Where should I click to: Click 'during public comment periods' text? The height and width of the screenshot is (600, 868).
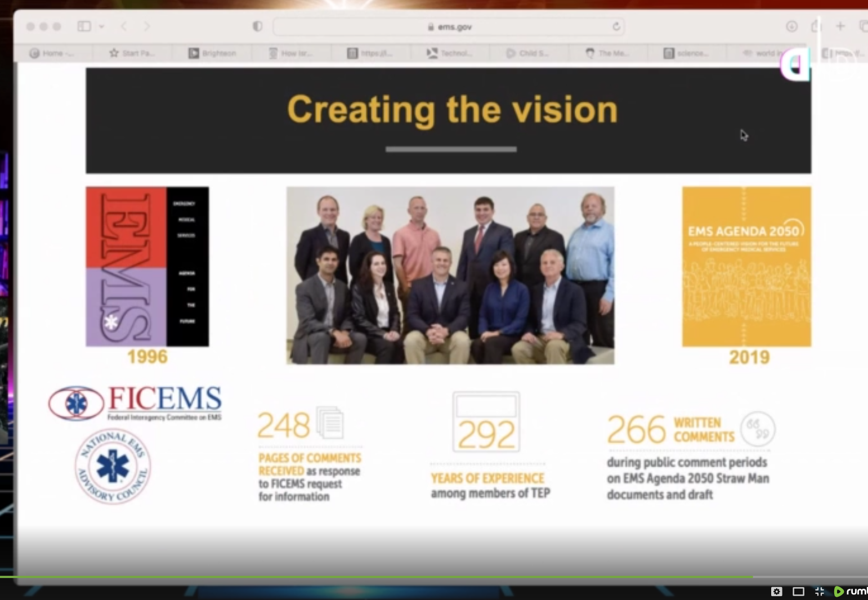pyautogui.click(x=687, y=462)
